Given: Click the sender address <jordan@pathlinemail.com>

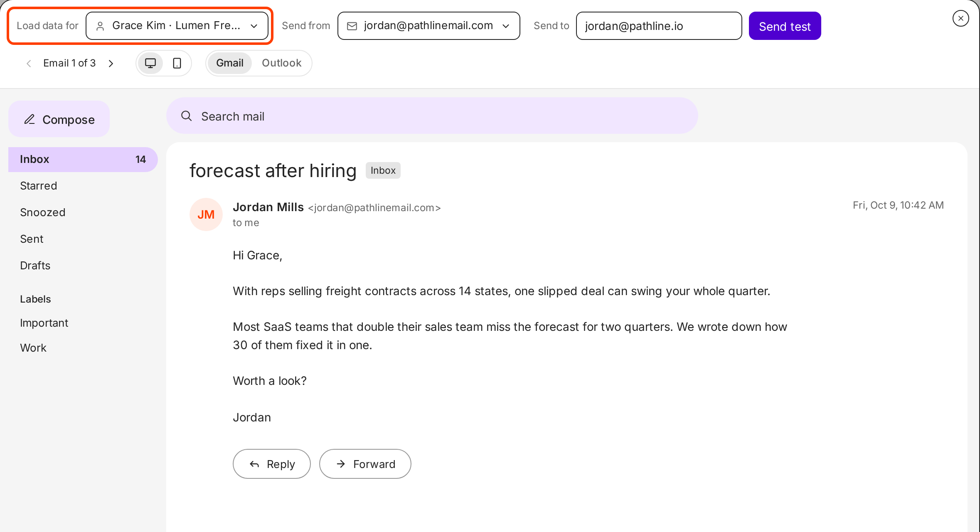Looking at the screenshot, I should tap(374, 207).
